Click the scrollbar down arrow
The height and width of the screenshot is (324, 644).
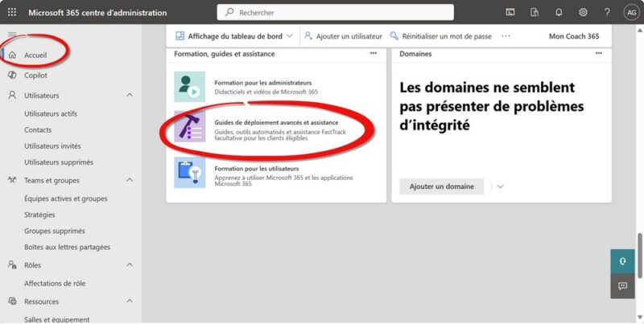pos(639,317)
